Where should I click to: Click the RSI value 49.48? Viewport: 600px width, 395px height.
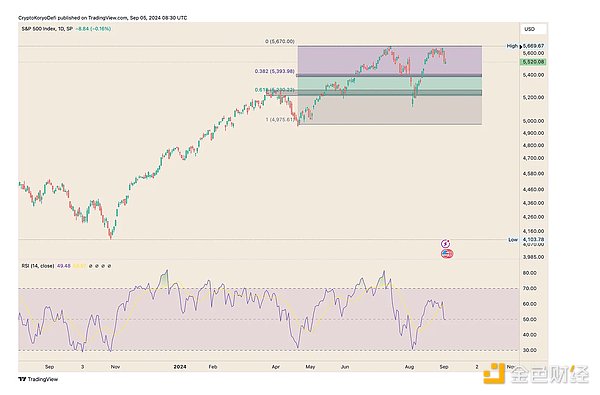[64, 266]
